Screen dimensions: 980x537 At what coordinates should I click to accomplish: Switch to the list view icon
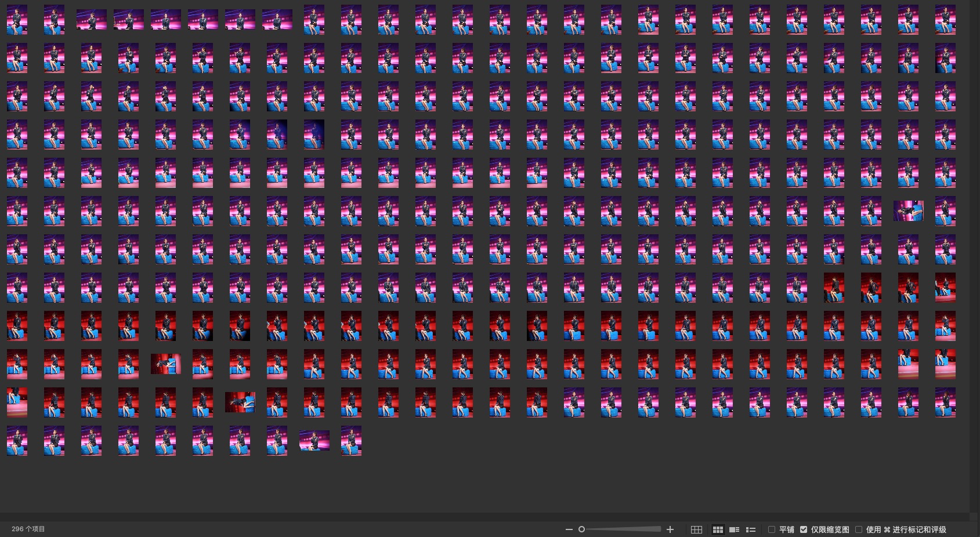[750, 529]
